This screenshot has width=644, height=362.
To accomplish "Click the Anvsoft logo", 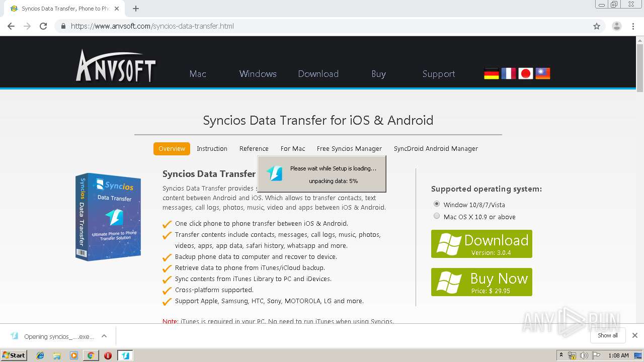I will pos(115,65).
